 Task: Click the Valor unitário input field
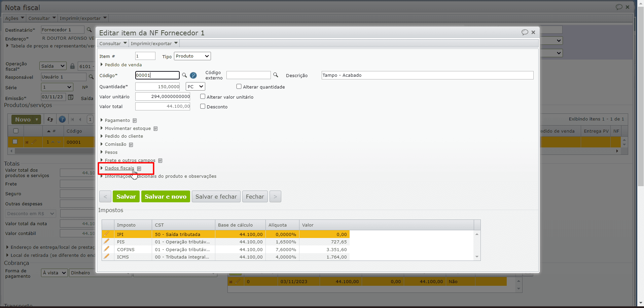(163, 97)
